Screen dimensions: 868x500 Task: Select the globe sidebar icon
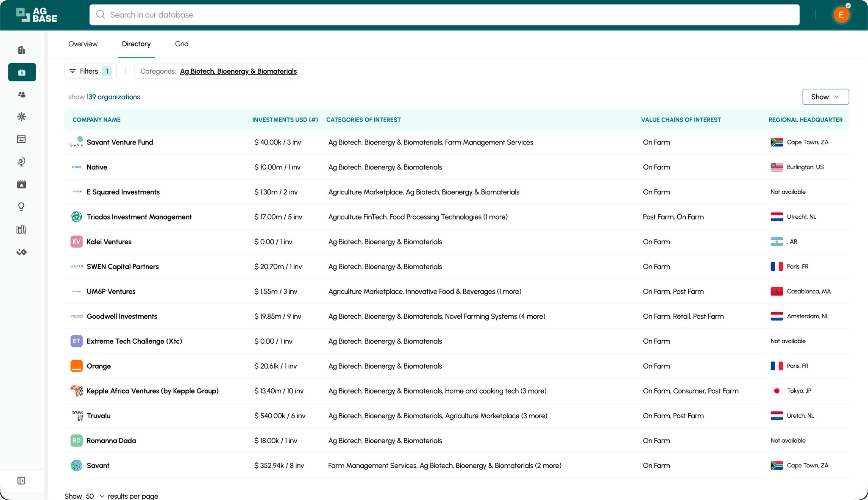coord(22,161)
